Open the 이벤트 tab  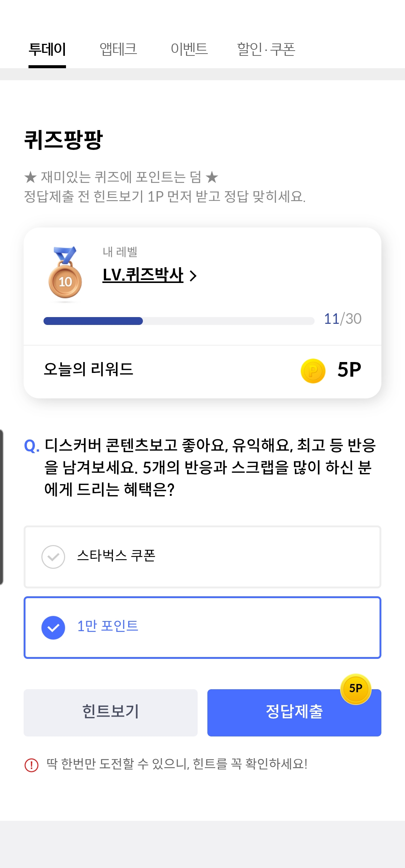click(189, 49)
